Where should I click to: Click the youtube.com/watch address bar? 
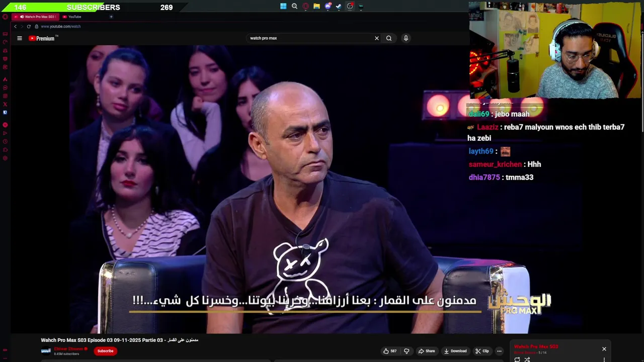(x=60, y=26)
